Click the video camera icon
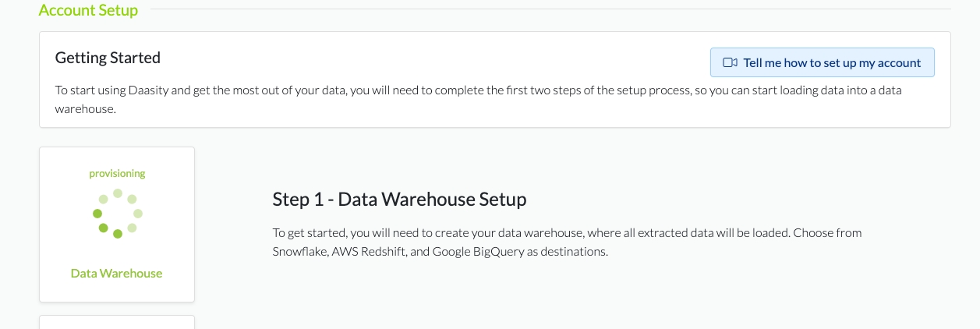Viewport: 980px width, 329px height. point(730,63)
